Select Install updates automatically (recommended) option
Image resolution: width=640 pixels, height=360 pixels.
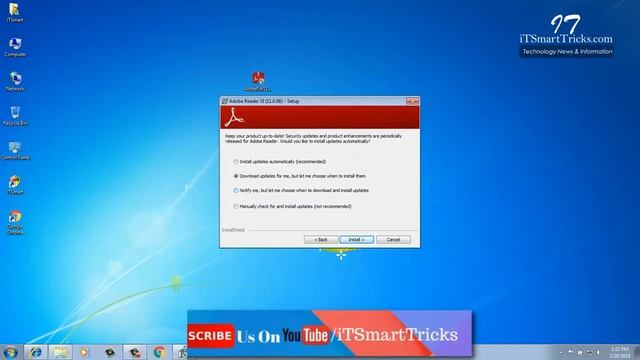pos(236,162)
